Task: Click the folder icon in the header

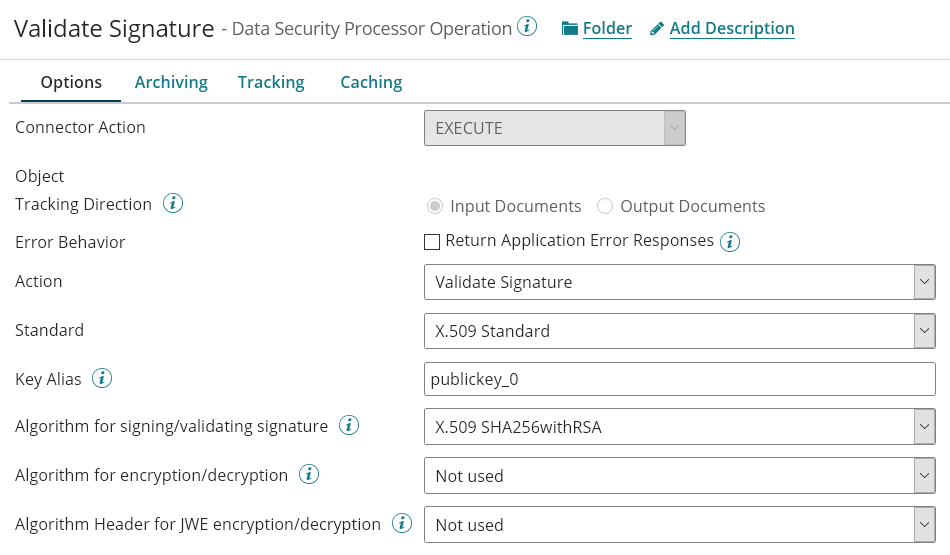Action: (x=570, y=29)
